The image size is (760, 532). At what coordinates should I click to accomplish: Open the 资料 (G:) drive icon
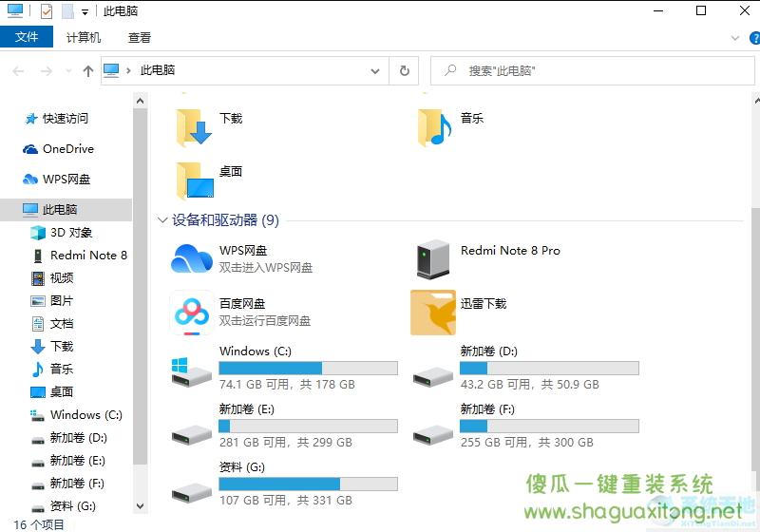pos(192,493)
